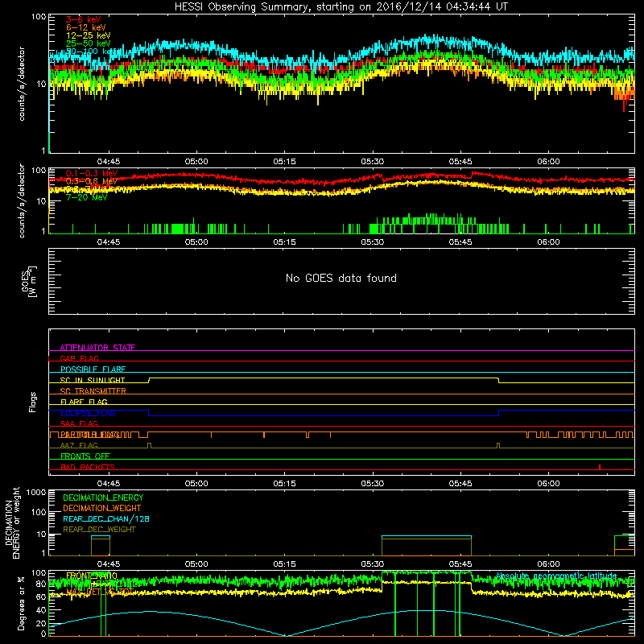Click the 05:00 tick label under the MeV panel
644x644 pixels.
196,242
